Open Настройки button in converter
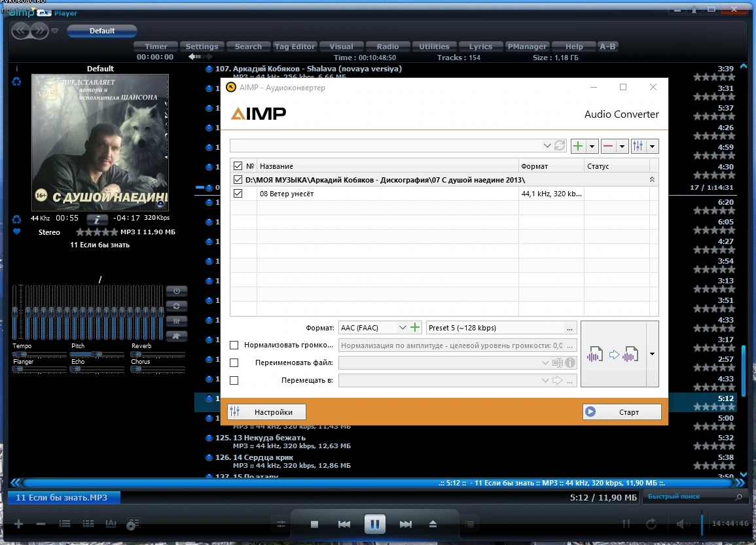Viewport: 756px width, 545px height. 266,412
